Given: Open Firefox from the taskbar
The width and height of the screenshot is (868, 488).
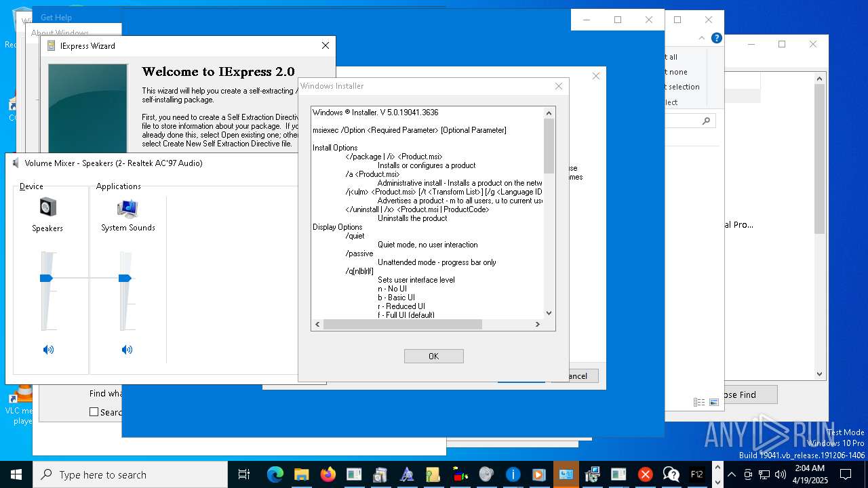Looking at the screenshot, I should (328, 474).
